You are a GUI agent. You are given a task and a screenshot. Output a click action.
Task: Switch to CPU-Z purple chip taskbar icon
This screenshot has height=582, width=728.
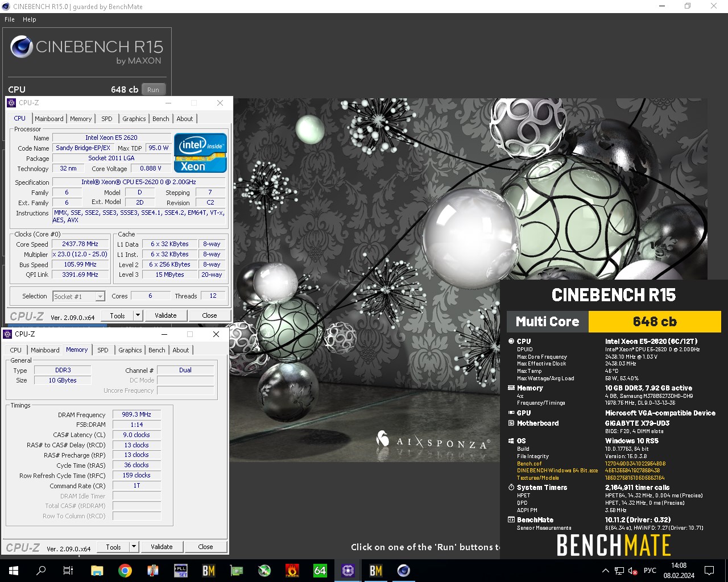pyautogui.click(x=348, y=571)
